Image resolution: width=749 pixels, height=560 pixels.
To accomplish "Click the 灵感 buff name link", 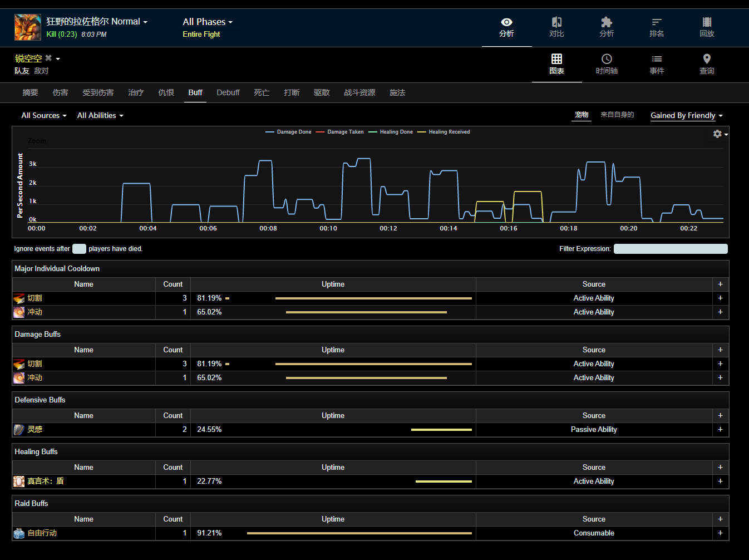I will [x=35, y=430].
